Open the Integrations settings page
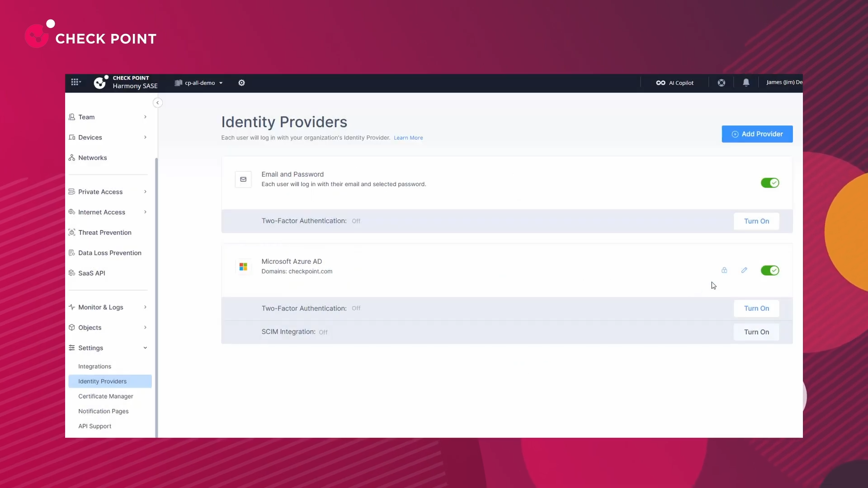Viewport: 868px width, 488px height. pos(94,366)
